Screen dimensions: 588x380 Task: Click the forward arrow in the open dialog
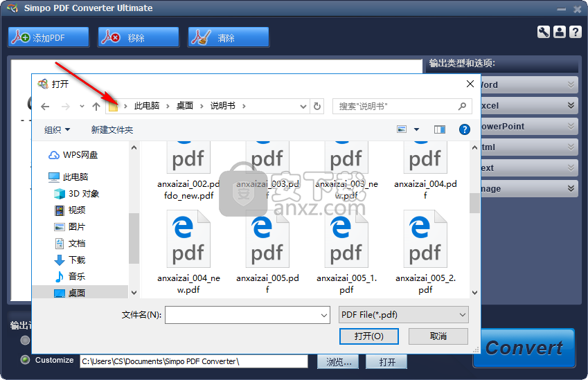(x=66, y=107)
